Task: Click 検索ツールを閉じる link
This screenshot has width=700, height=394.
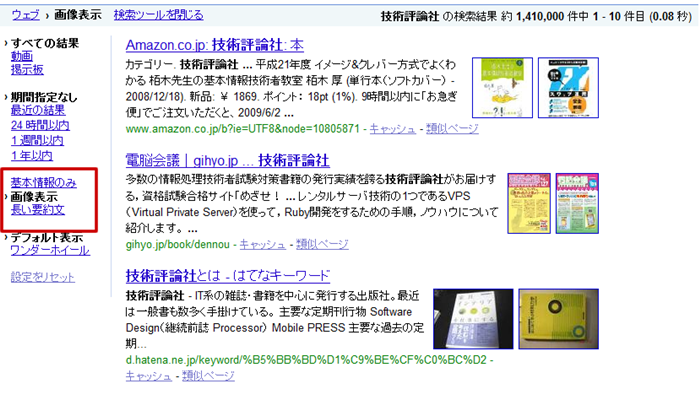Action: click(x=158, y=15)
